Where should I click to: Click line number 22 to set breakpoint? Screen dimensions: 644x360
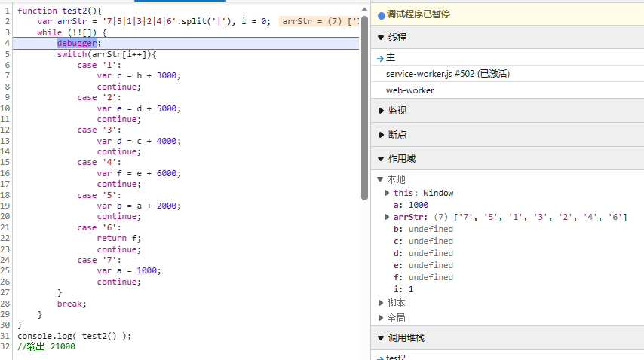(x=6, y=238)
